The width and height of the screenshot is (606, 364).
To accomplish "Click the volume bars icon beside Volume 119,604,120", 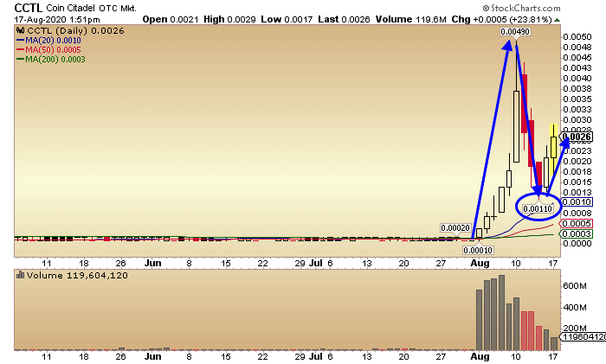I will pyautogui.click(x=20, y=275).
